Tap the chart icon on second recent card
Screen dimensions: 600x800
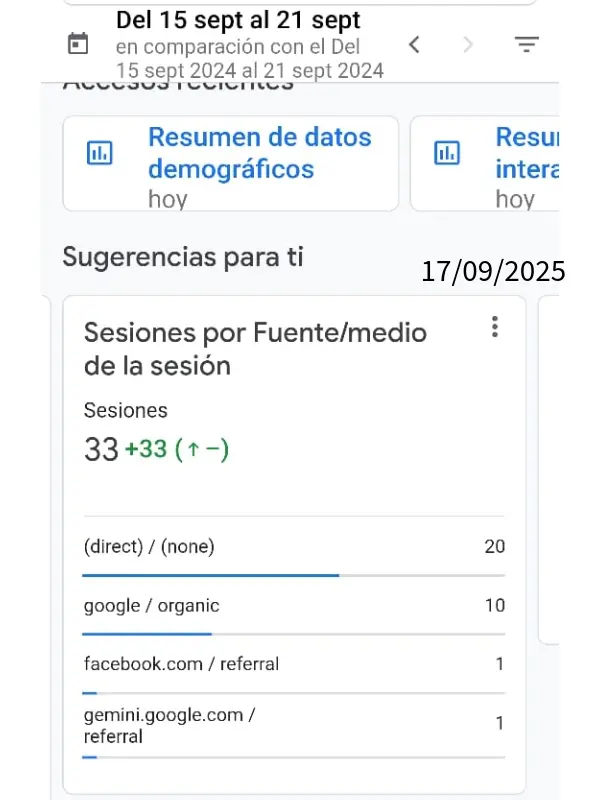pyautogui.click(x=446, y=153)
